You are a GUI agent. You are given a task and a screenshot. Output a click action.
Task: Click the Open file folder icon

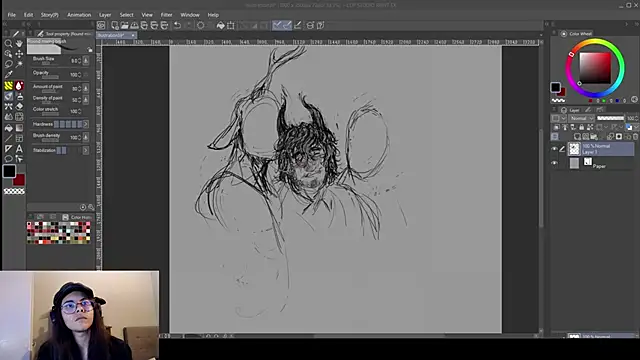pos(124,25)
